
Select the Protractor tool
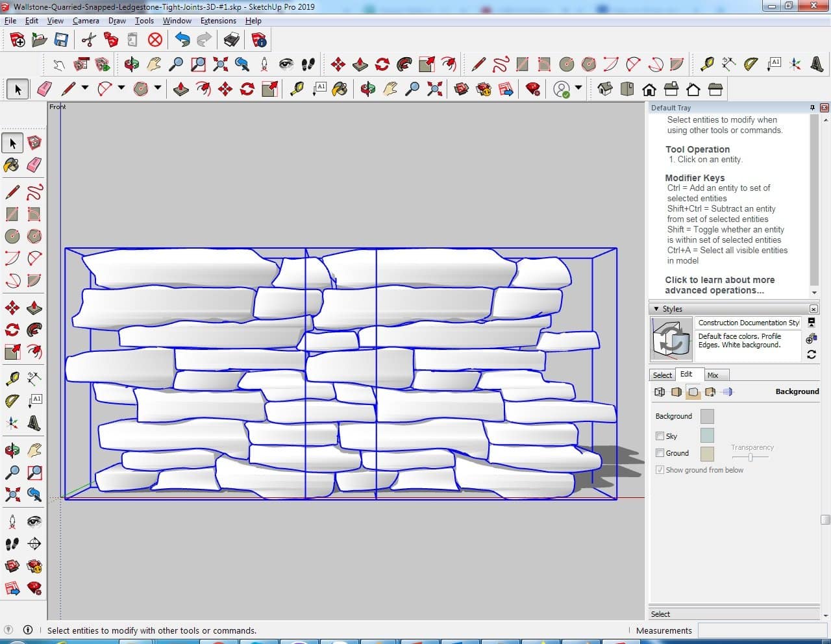(x=750, y=64)
